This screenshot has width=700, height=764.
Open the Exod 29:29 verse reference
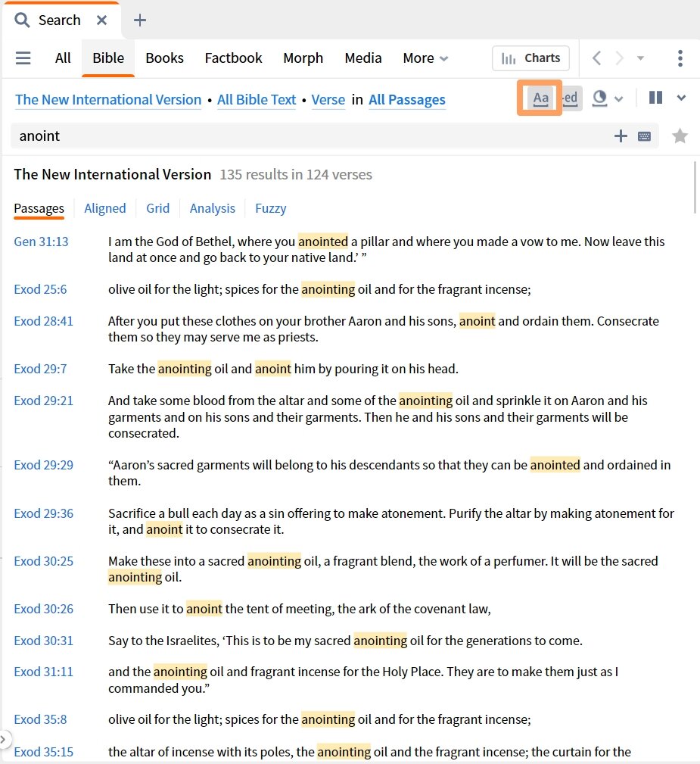point(43,465)
